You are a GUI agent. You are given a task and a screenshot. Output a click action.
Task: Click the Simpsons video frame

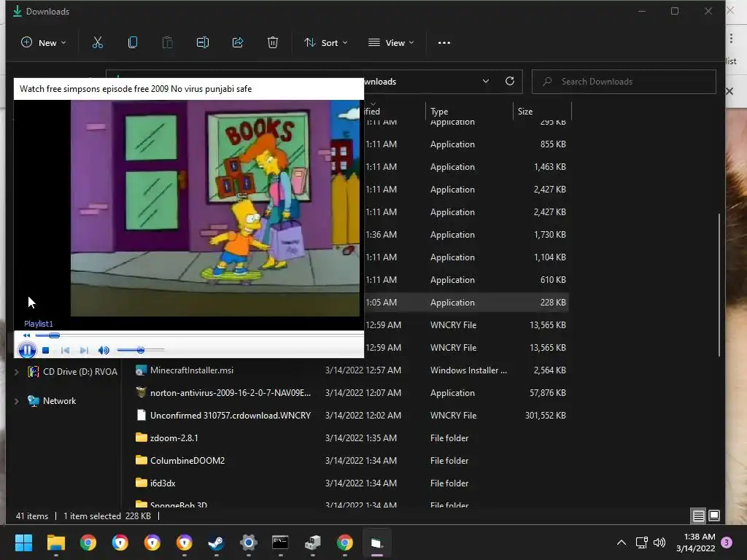[x=215, y=208]
